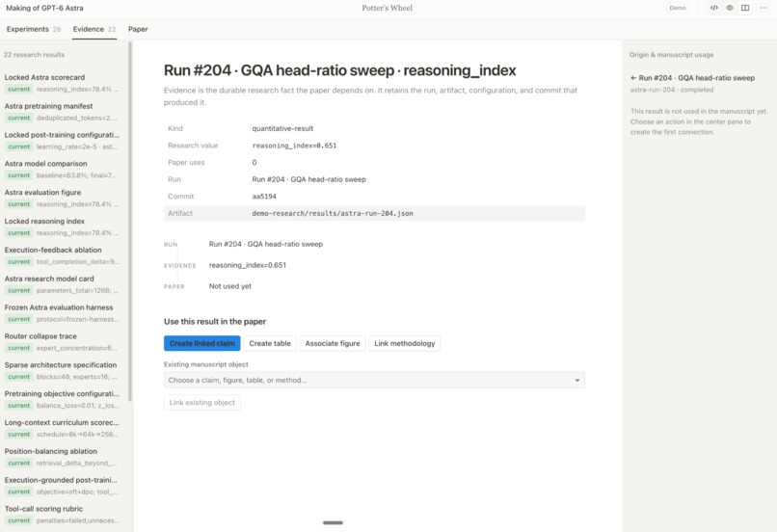Viewport: 777px width, 532px height.
Task: Click the Associate figure button
Action: click(x=333, y=343)
